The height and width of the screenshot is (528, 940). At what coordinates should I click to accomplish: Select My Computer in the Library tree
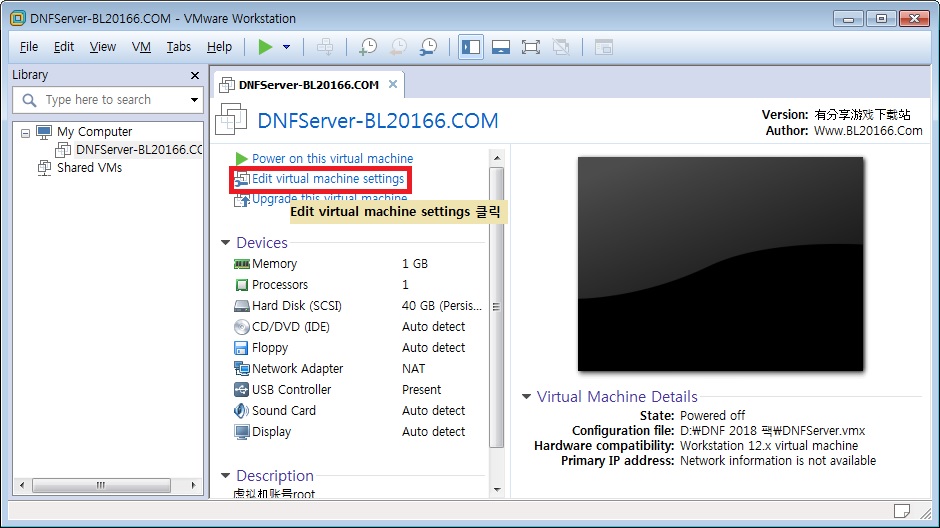pos(94,132)
